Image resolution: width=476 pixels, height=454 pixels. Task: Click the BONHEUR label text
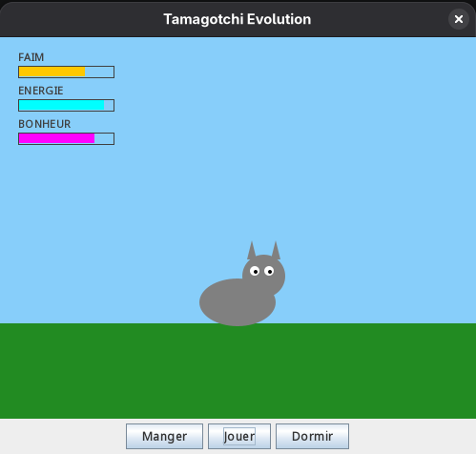[x=45, y=124]
